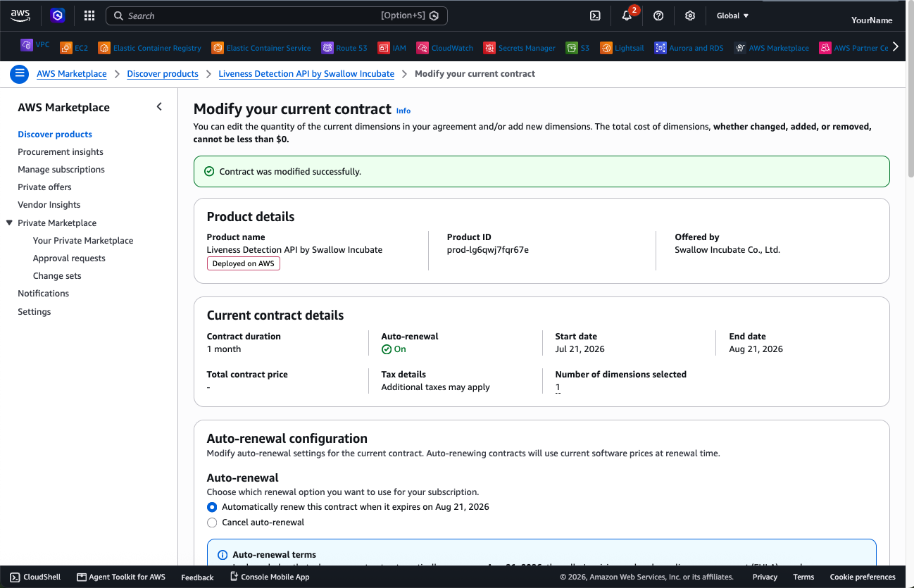914x588 pixels.
Task: Open the VPC shortcut icon
Action: [x=27, y=45]
